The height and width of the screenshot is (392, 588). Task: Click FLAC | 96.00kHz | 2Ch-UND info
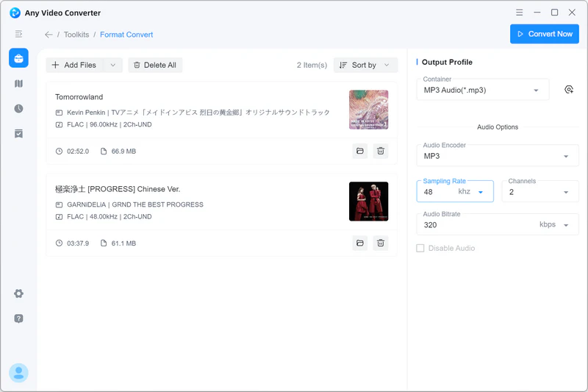click(109, 124)
